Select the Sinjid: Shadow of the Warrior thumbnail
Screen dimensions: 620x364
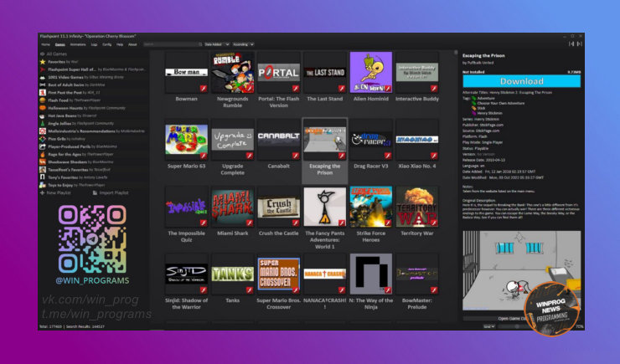[186, 274]
